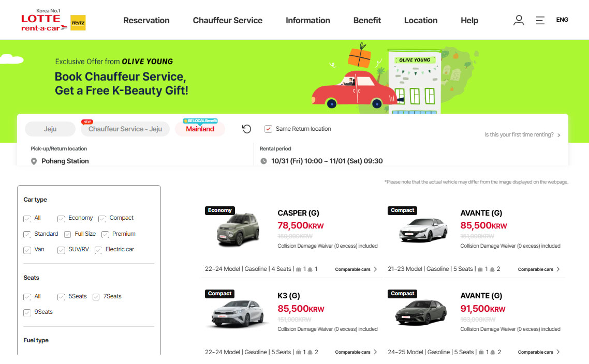Screen dimensions: 589x364
Task: Open the Chauffeur Service menu
Action: pyautogui.click(x=228, y=20)
